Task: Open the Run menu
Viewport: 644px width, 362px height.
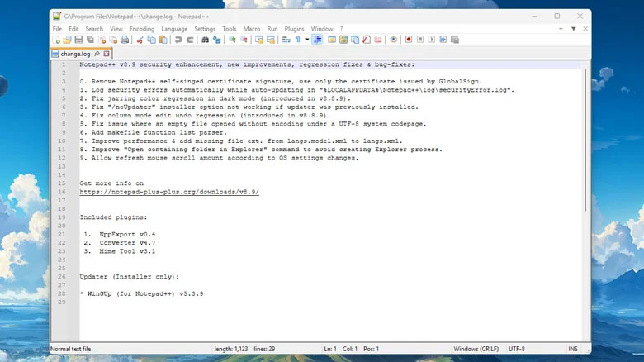Action: tap(272, 29)
